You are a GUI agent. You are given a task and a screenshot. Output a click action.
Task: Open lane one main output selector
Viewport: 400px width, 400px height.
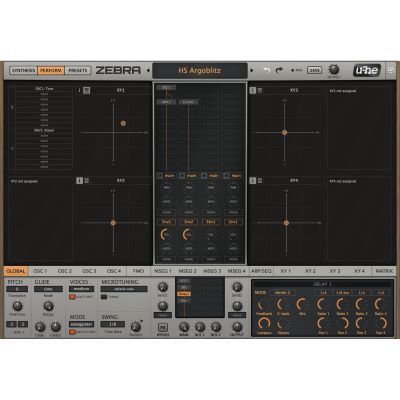170,176
